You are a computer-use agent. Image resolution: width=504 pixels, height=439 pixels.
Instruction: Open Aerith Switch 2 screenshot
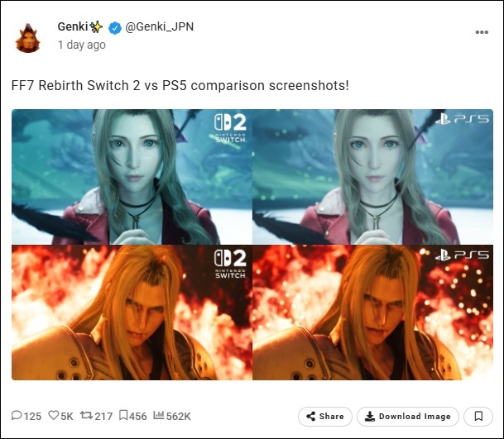click(132, 177)
